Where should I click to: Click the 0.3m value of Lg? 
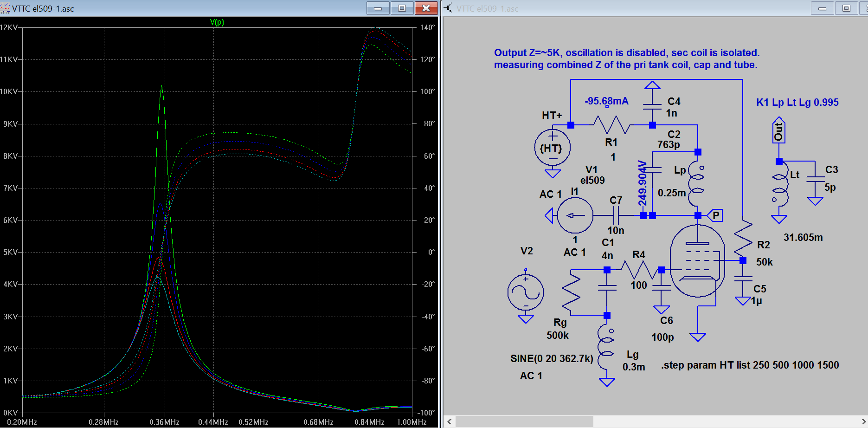coord(634,367)
